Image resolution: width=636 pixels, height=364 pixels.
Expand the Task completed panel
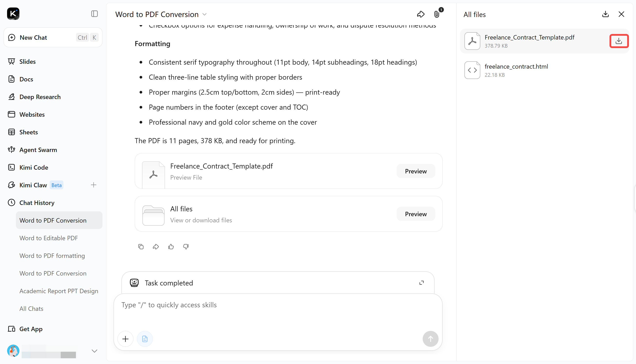pos(422,283)
